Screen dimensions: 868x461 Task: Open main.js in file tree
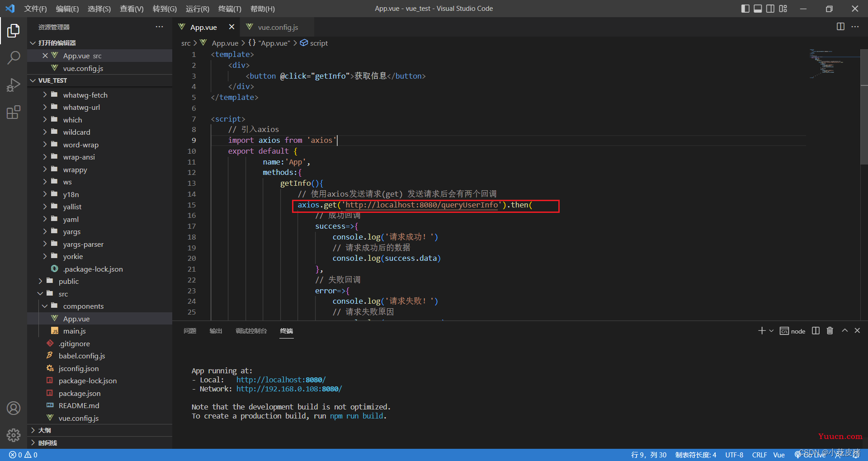point(99,331)
